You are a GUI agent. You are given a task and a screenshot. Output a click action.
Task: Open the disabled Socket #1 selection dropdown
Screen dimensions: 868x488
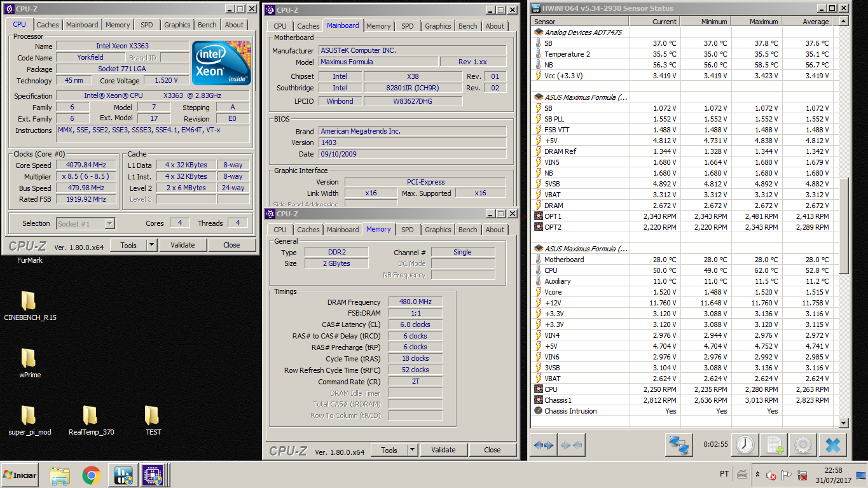tap(85, 223)
